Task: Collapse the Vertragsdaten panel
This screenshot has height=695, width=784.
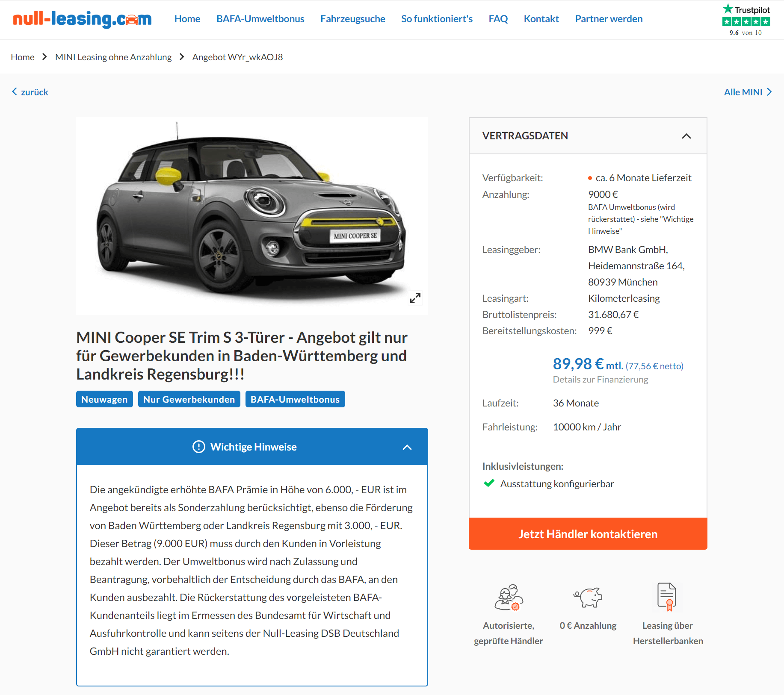Action: click(x=686, y=136)
